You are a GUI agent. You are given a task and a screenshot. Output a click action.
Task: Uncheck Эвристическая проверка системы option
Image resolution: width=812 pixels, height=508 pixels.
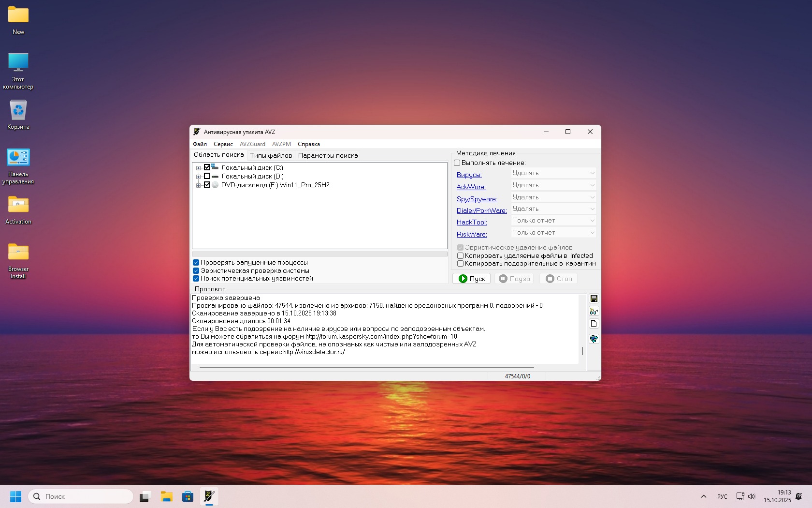point(196,271)
